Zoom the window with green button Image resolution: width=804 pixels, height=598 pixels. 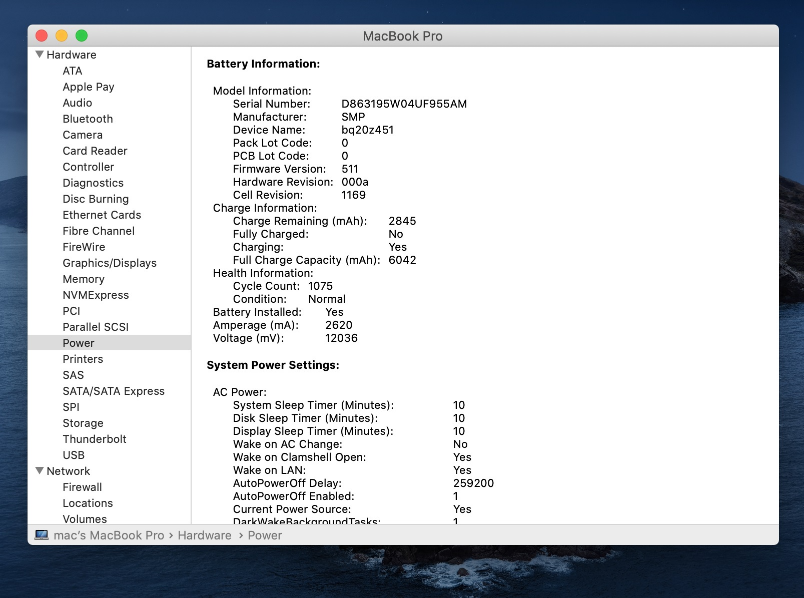[x=82, y=35]
